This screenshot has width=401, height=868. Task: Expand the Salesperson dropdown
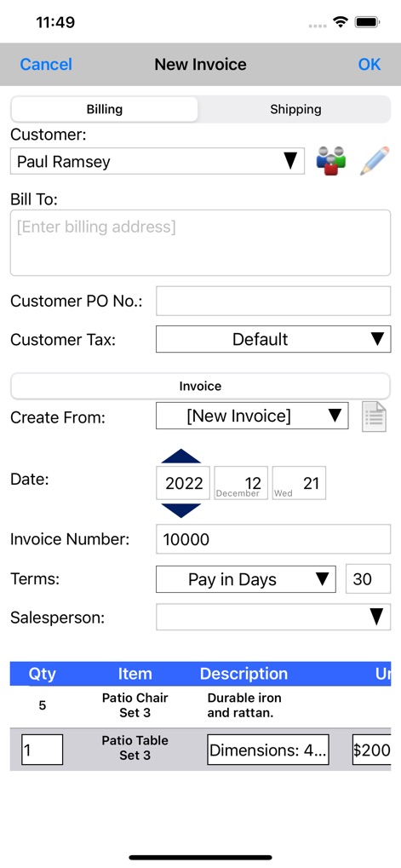tap(273, 617)
